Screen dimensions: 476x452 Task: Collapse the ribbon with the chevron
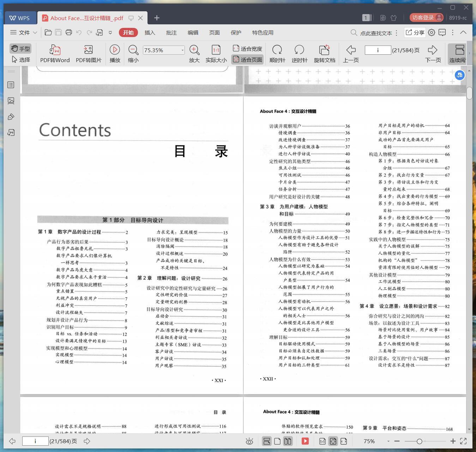[463, 32]
